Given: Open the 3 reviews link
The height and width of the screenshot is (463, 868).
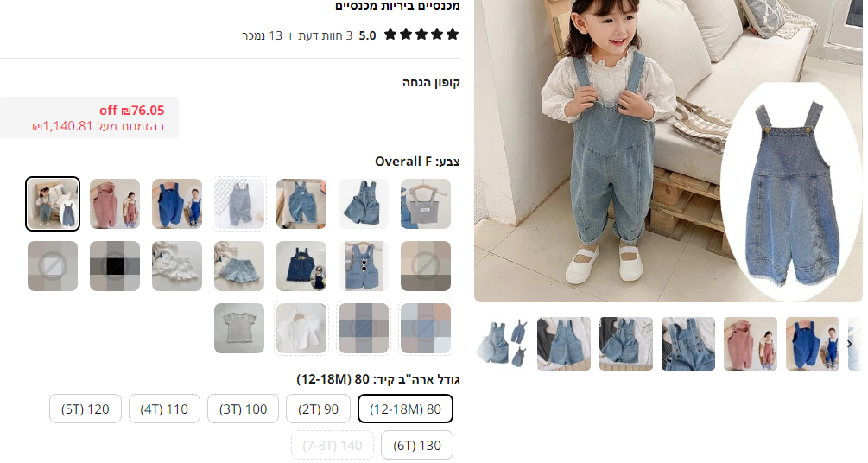Looking at the screenshot, I should (x=326, y=35).
